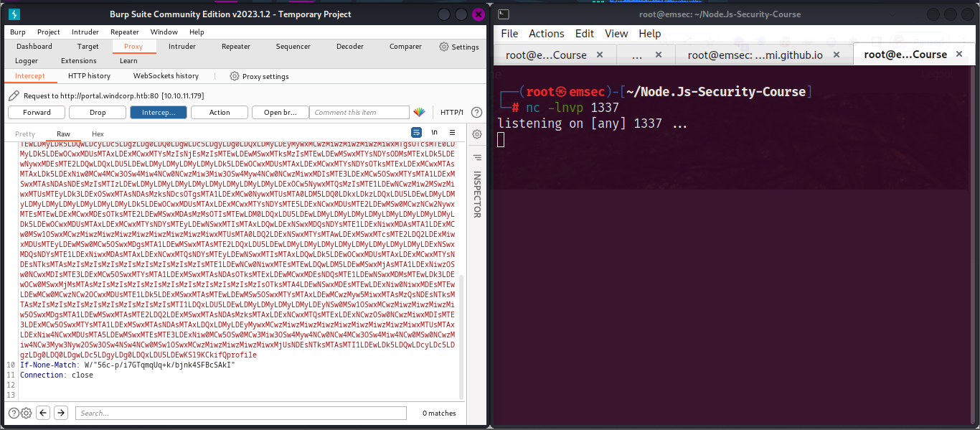Open the message editor hamburger menu
This screenshot has width=980, height=430.
(x=452, y=133)
